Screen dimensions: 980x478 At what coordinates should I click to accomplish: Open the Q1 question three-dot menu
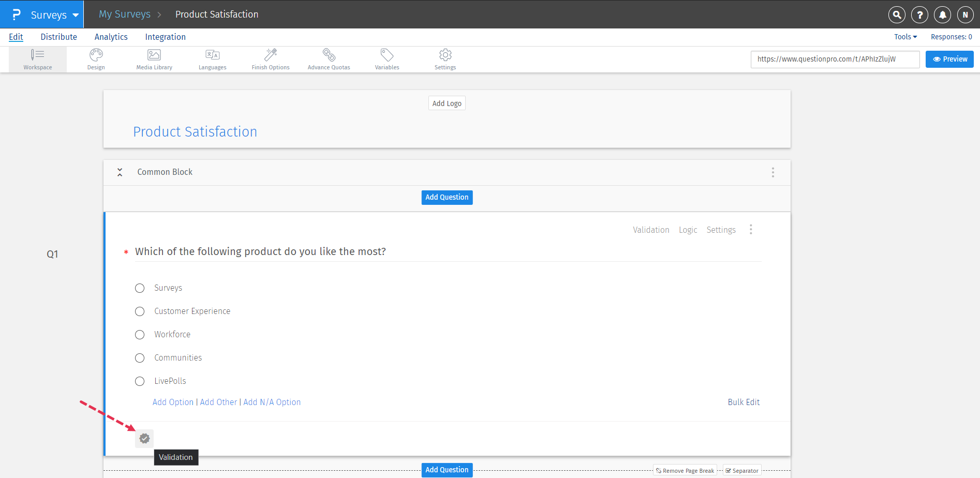click(751, 230)
